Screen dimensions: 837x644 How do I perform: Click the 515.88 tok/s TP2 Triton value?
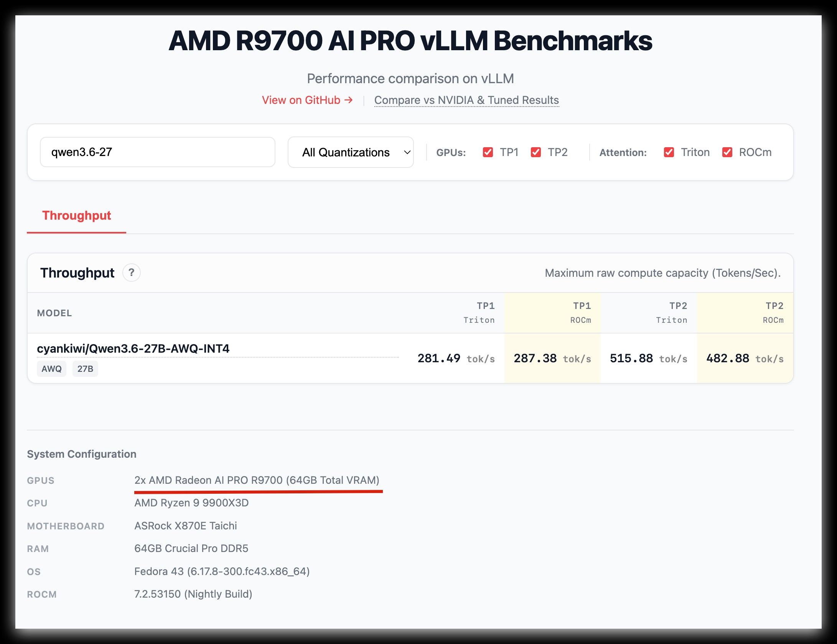tap(649, 358)
